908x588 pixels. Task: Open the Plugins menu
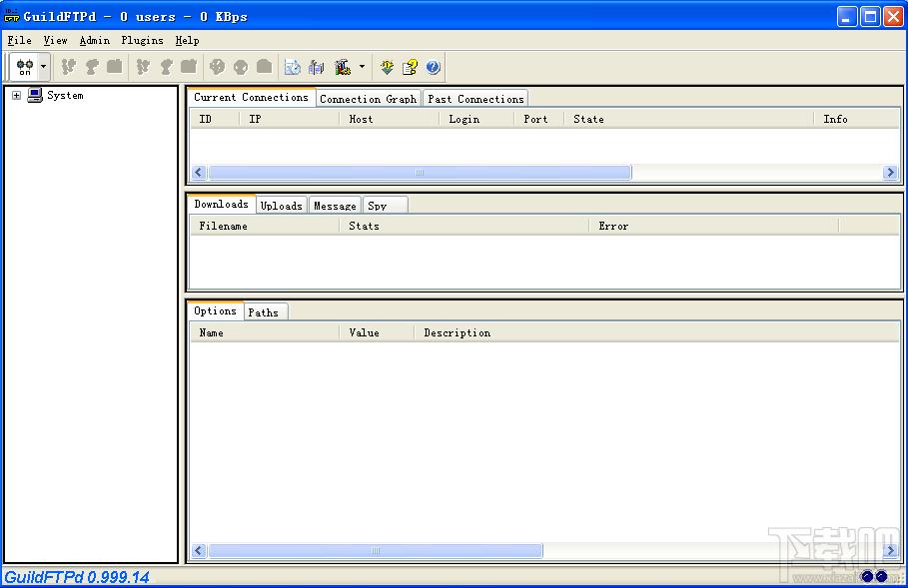pos(142,41)
